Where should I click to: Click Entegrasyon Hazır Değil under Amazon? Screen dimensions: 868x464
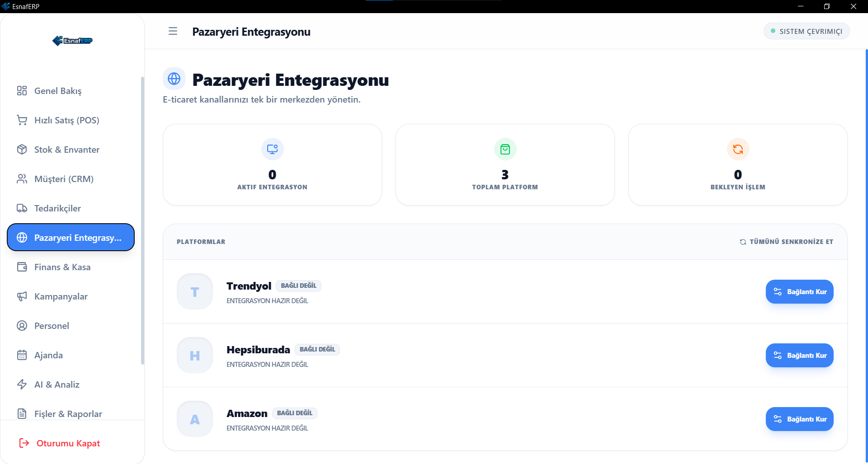pyautogui.click(x=267, y=428)
